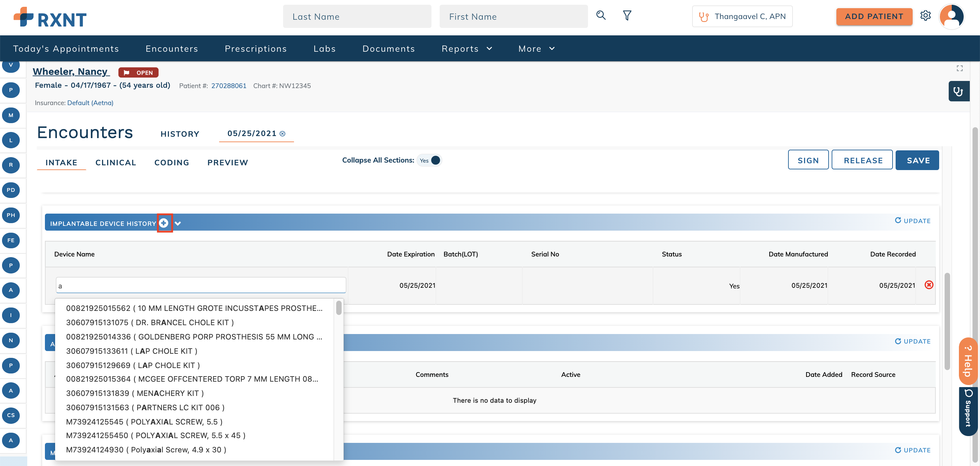Click the ADD PATIENT button
Viewport: 980px width, 466px height.
pyautogui.click(x=874, y=16)
